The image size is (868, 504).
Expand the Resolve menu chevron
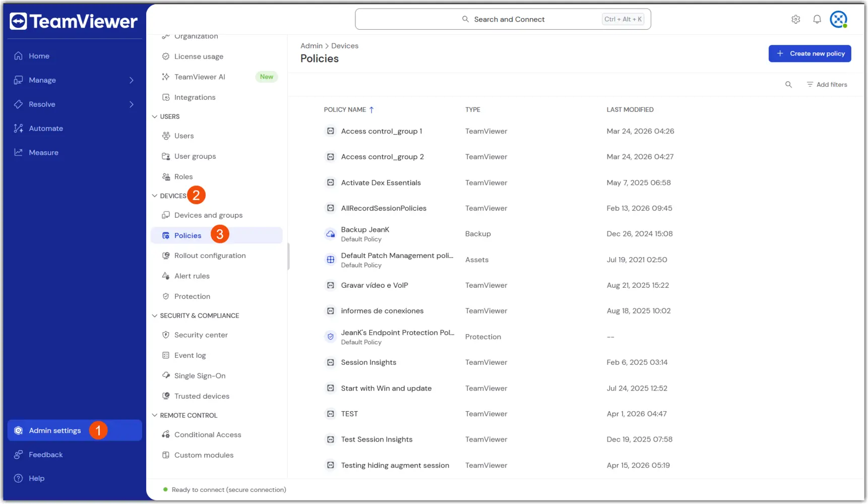[132, 104]
